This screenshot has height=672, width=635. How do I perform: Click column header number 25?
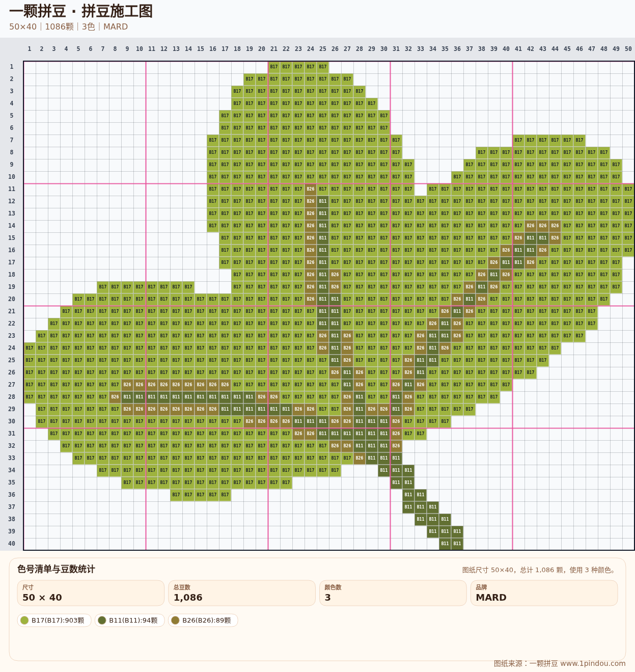tap(323, 49)
